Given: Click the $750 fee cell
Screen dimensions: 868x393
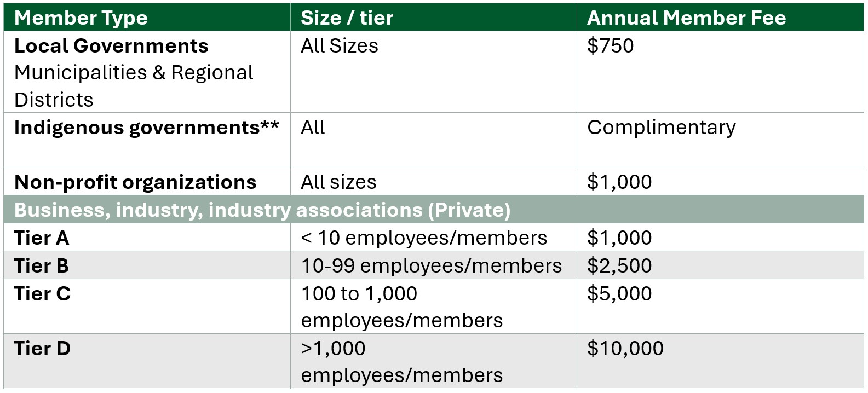Looking at the screenshot, I should pos(720,72).
